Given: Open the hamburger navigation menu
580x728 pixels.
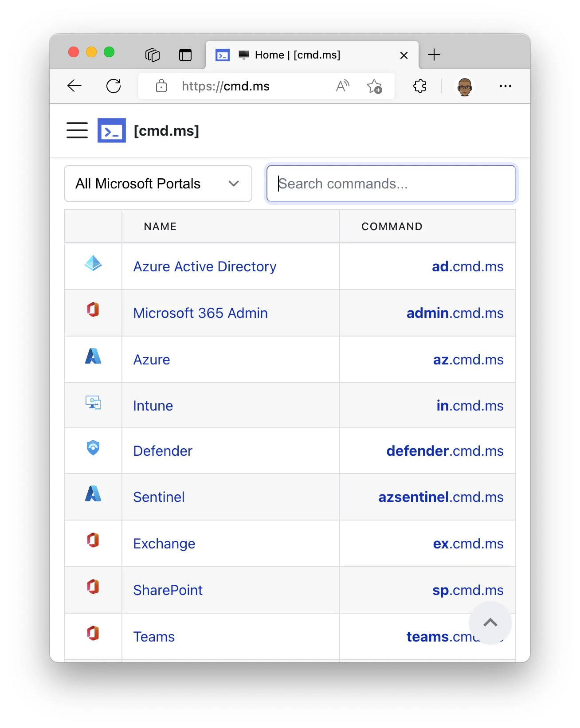Looking at the screenshot, I should [x=77, y=130].
